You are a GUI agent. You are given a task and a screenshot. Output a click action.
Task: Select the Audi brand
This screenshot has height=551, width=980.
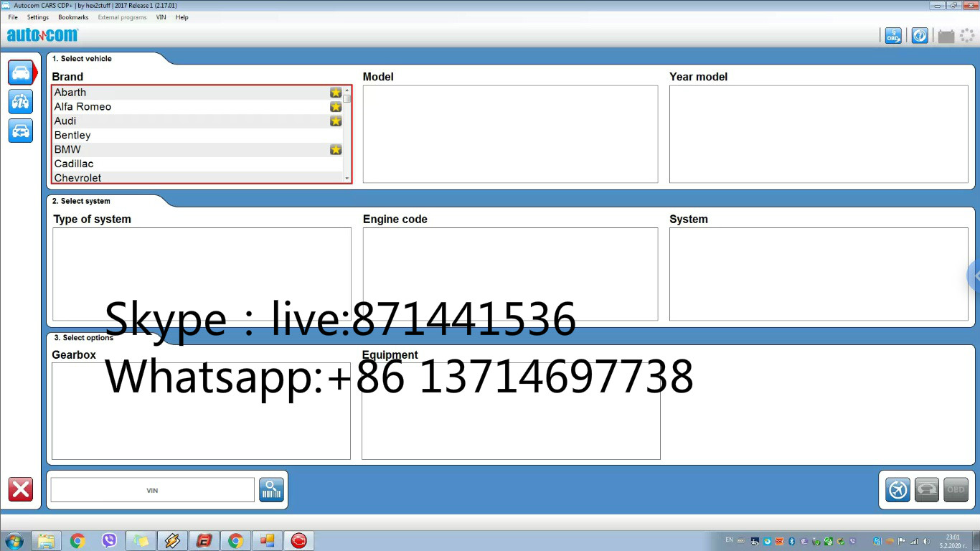tap(197, 121)
